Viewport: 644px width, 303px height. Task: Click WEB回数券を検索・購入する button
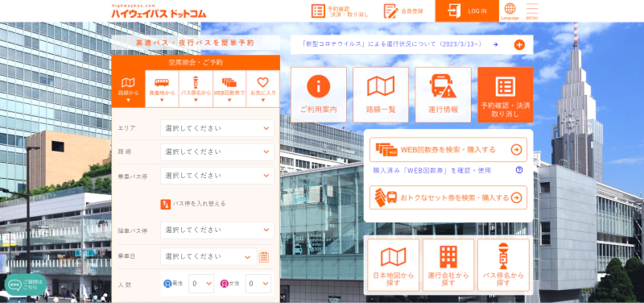448,150
